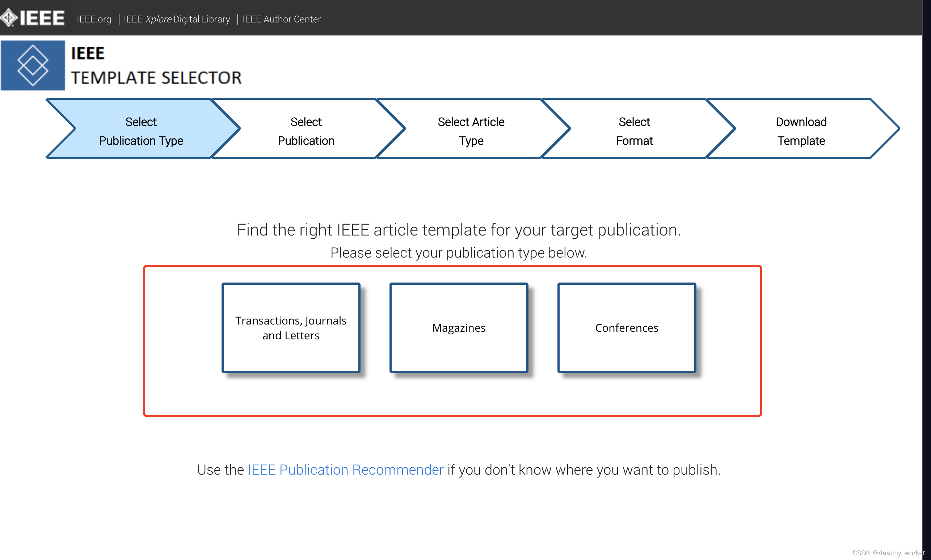Click the Select Format step arrow

634,131
